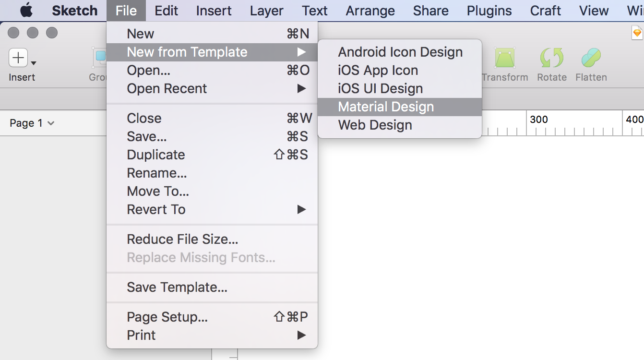Open the View menu

tap(594, 10)
